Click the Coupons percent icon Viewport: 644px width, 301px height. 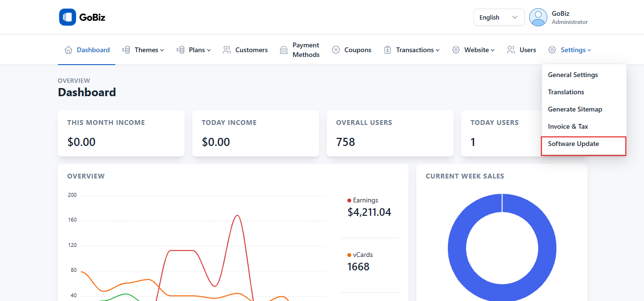click(x=336, y=50)
